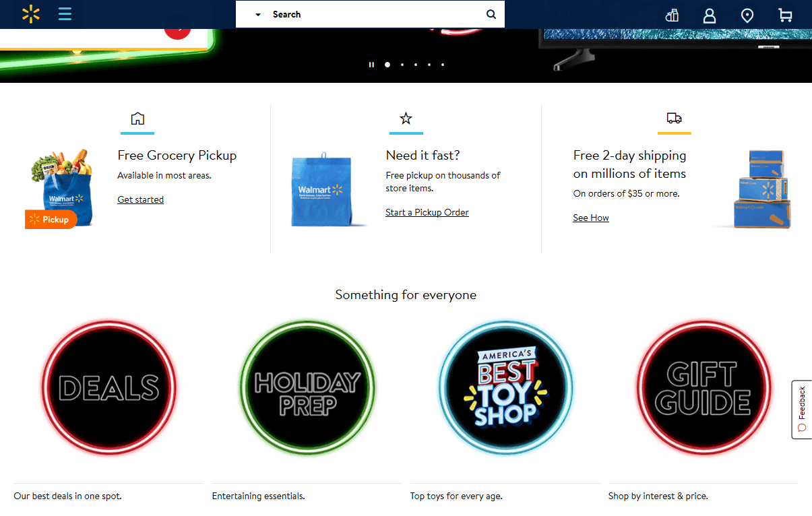The image size is (812, 516).
Task: Select the second carousel slide dot
Action: pyautogui.click(x=402, y=65)
